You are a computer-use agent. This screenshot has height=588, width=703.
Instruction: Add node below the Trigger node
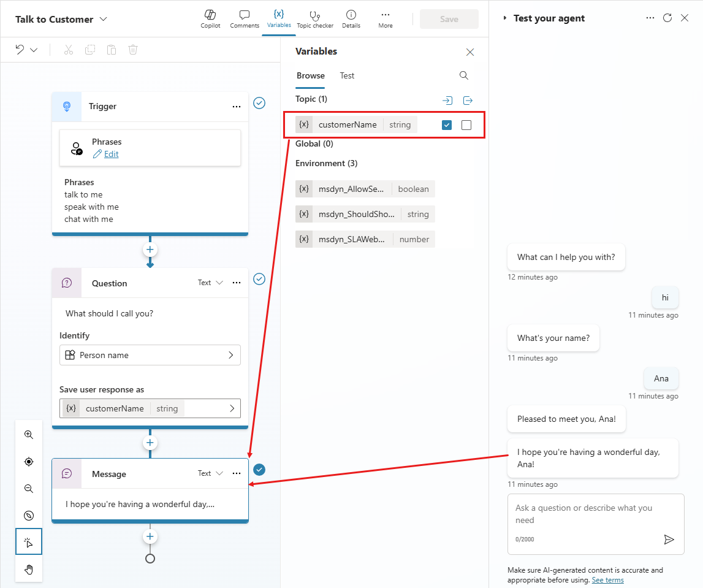point(150,250)
